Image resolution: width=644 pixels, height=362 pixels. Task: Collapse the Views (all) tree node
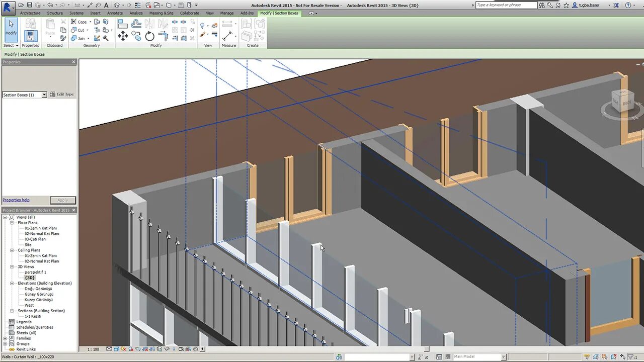click(x=5, y=217)
